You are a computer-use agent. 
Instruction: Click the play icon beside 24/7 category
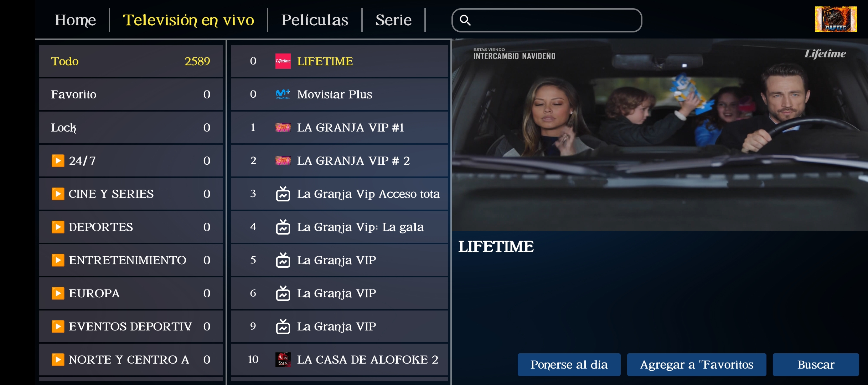click(x=58, y=161)
